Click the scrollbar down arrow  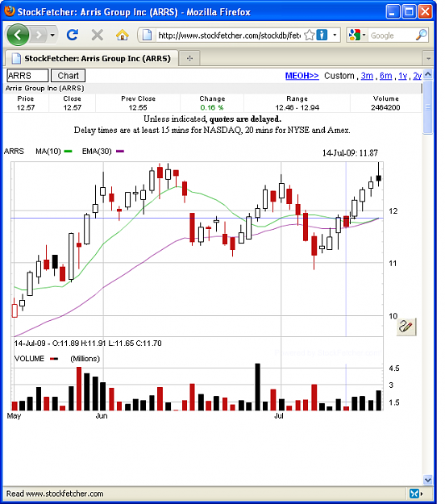tap(427, 480)
